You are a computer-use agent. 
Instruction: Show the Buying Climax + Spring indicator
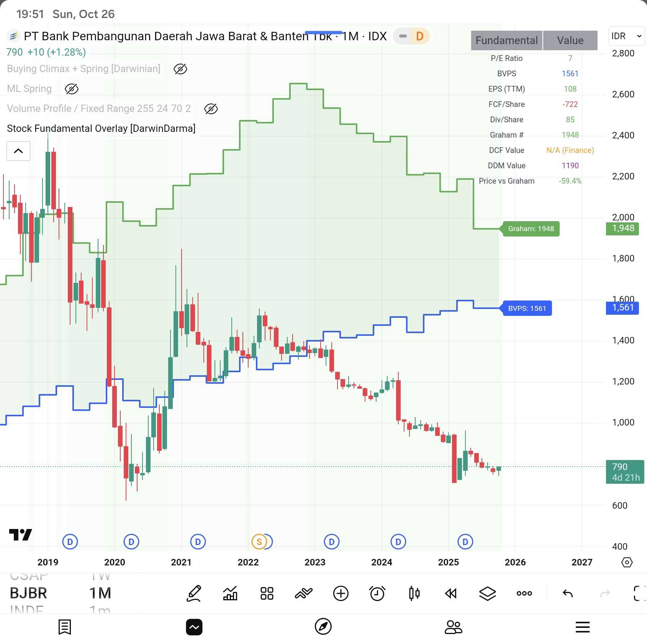180,69
